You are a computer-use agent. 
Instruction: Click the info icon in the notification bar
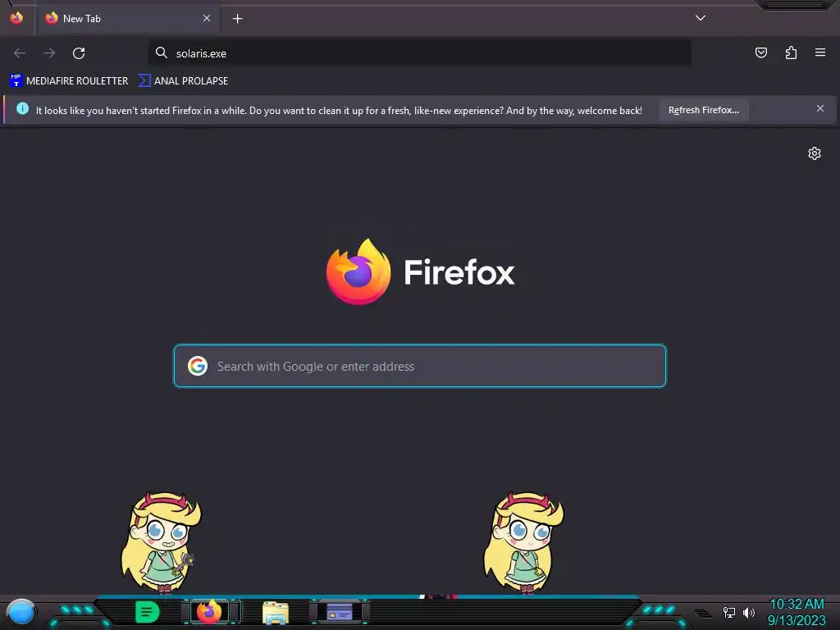(22, 109)
